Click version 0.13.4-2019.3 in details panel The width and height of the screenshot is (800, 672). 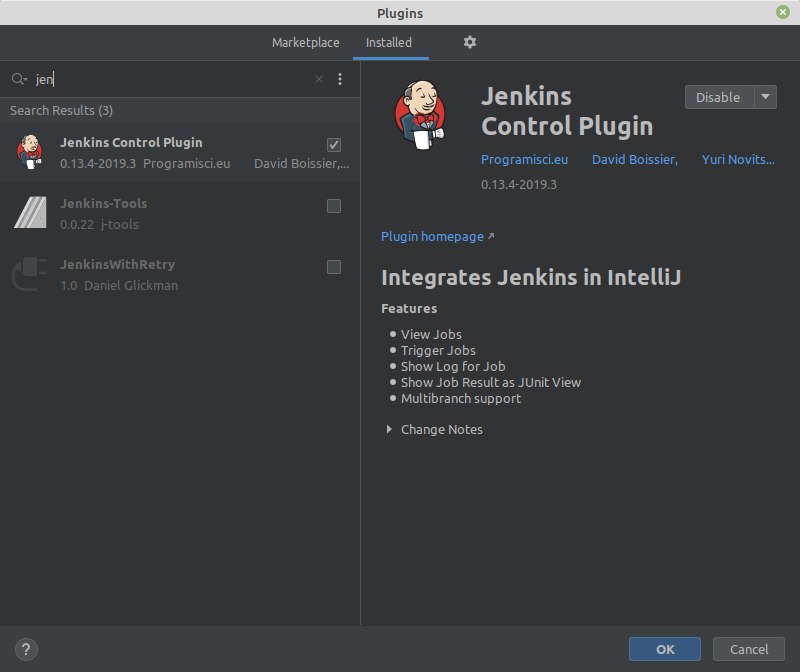coord(519,185)
